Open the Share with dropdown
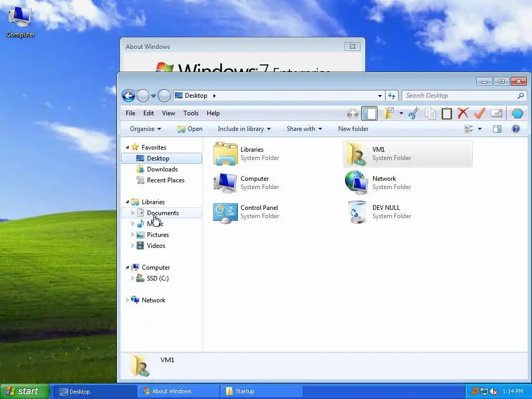The width and height of the screenshot is (532, 399). tap(304, 129)
